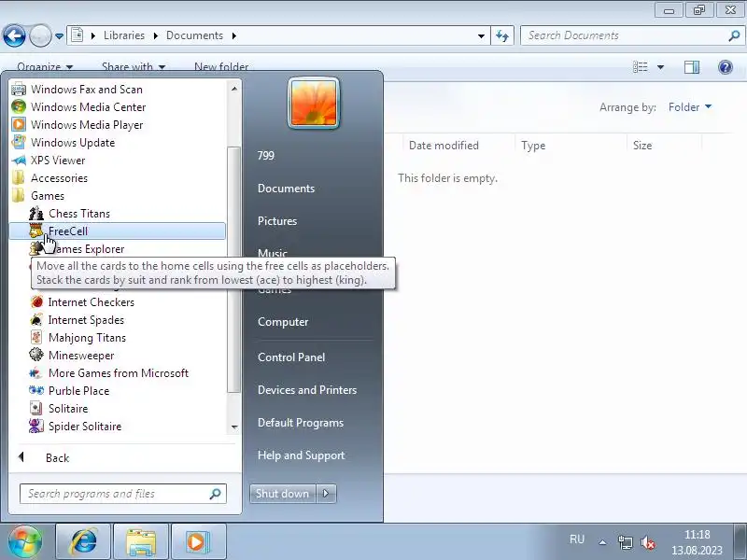The image size is (747, 560).
Task: Open Documents from the Start menu right pane
Action: click(x=286, y=189)
